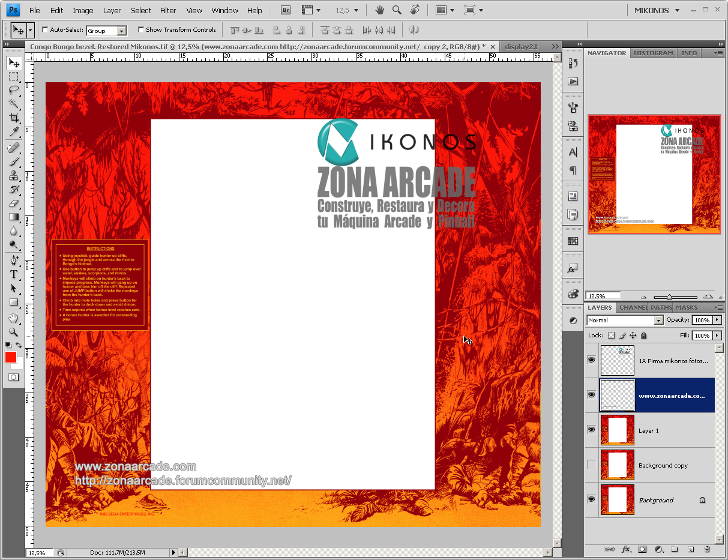Select the Eyedropper tool
Image resolution: width=728 pixels, height=560 pixels.
point(14,132)
